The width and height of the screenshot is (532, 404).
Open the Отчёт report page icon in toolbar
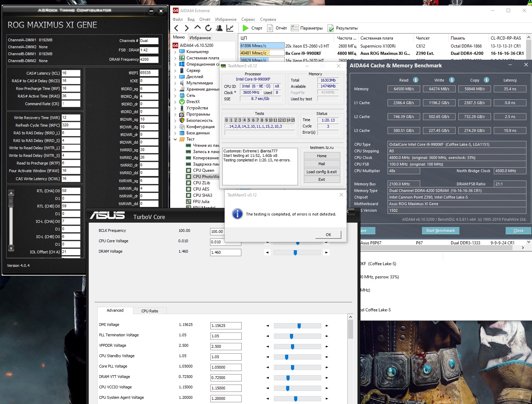270,28
